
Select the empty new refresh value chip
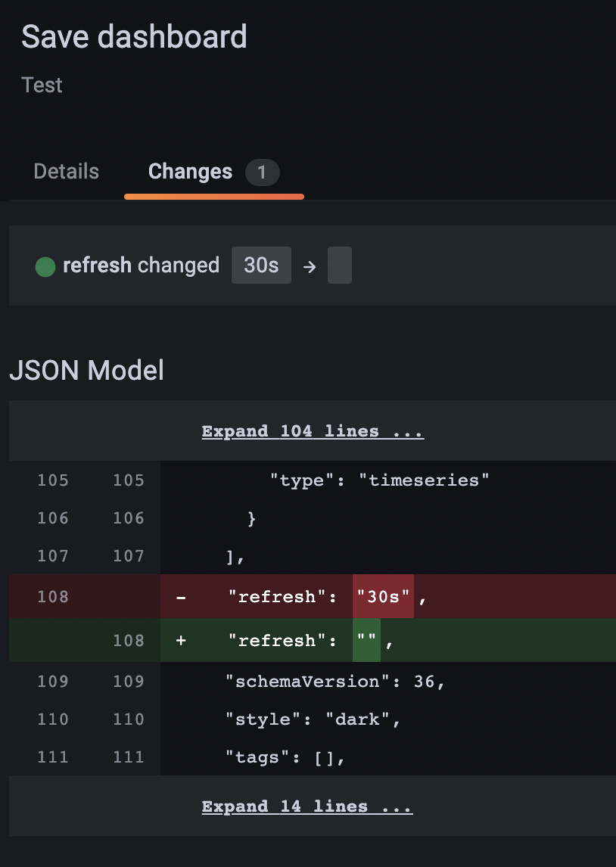click(x=339, y=265)
